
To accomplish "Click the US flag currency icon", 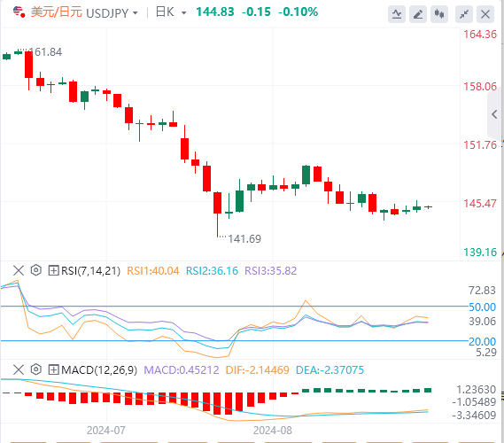I will click(x=19, y=12).
